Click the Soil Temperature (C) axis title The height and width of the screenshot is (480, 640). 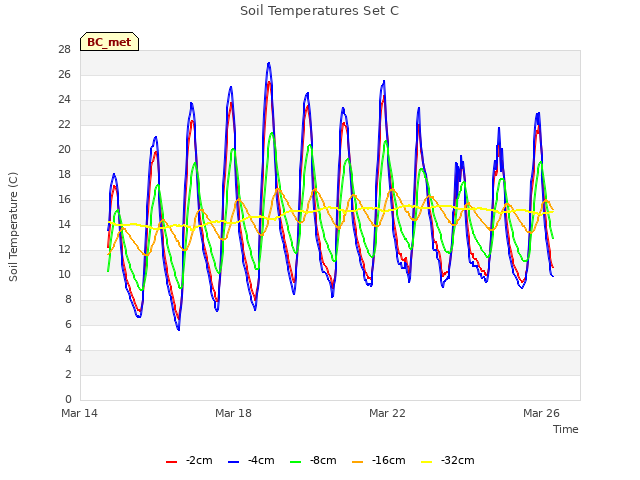point(13,227)
